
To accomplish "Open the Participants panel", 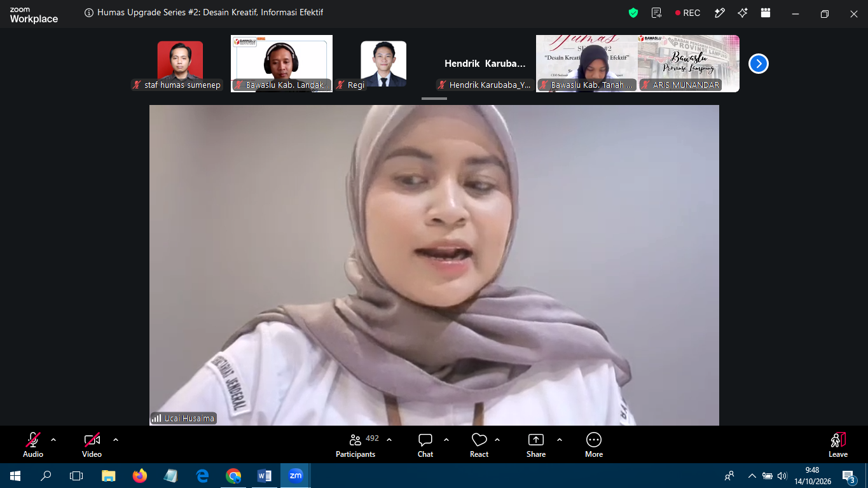I will point(356,445).
